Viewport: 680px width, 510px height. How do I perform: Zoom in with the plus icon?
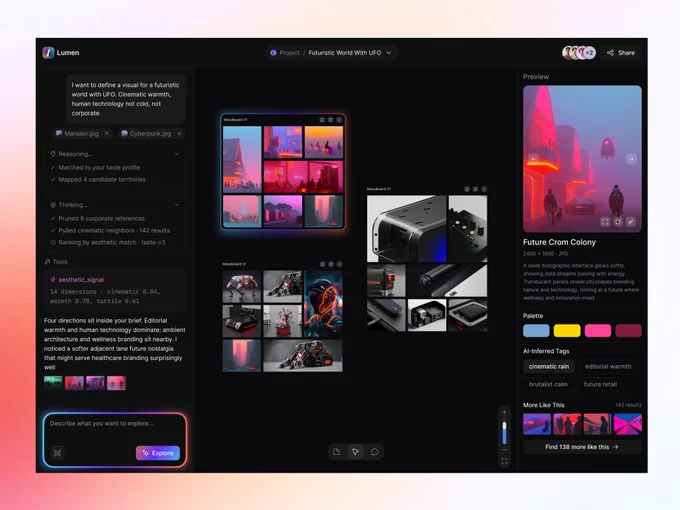click(504, 412)
